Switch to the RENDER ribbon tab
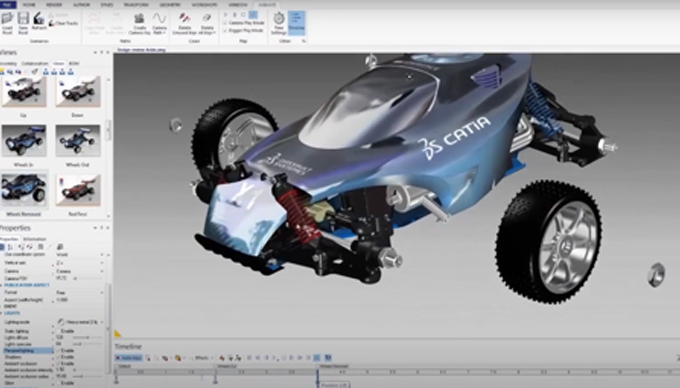680x388 pixels. coord(54,5)
